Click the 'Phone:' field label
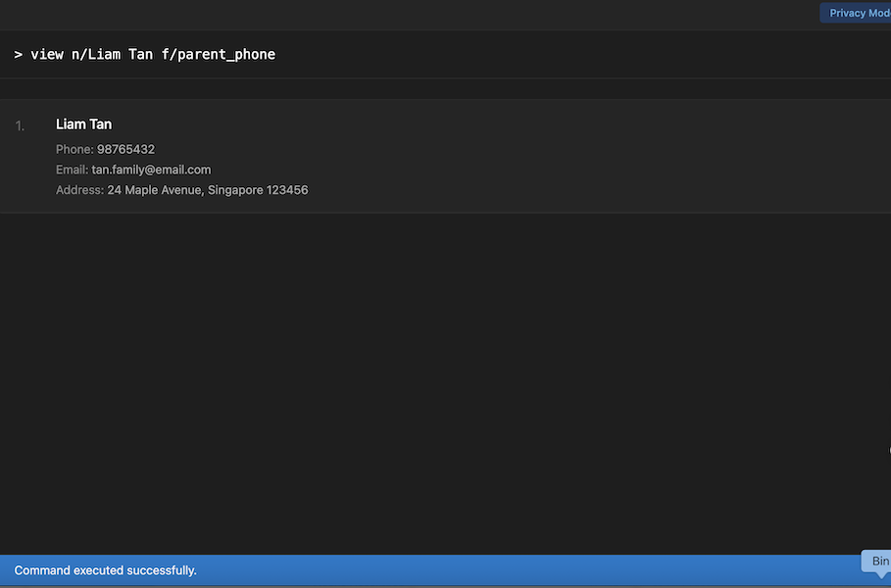 [x=74, y=150]
